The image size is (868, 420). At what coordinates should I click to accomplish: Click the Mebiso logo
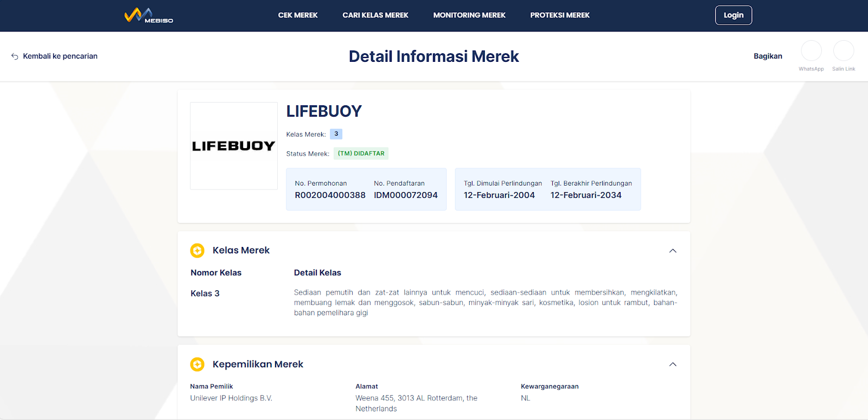click(x=149, y=15)
